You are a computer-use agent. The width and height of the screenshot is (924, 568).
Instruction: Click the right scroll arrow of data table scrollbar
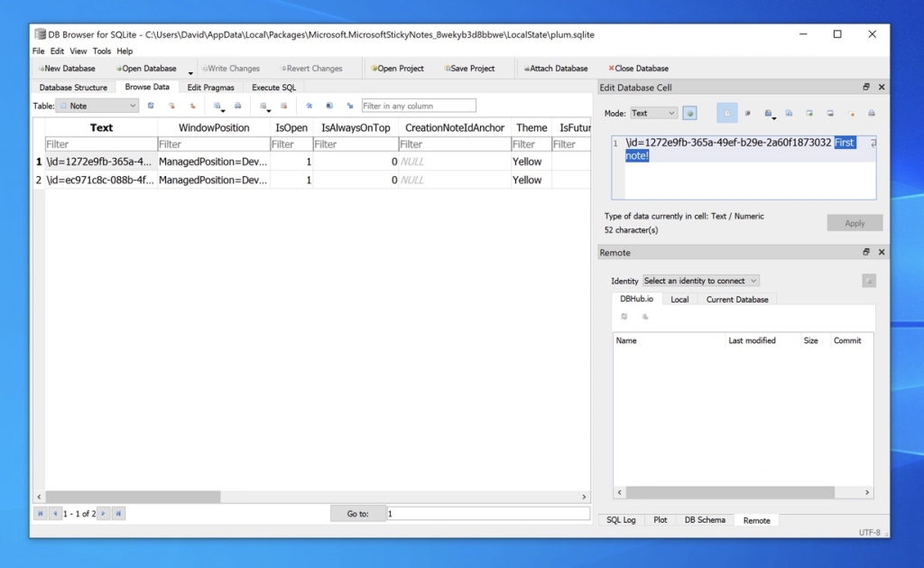coord(585,497)
